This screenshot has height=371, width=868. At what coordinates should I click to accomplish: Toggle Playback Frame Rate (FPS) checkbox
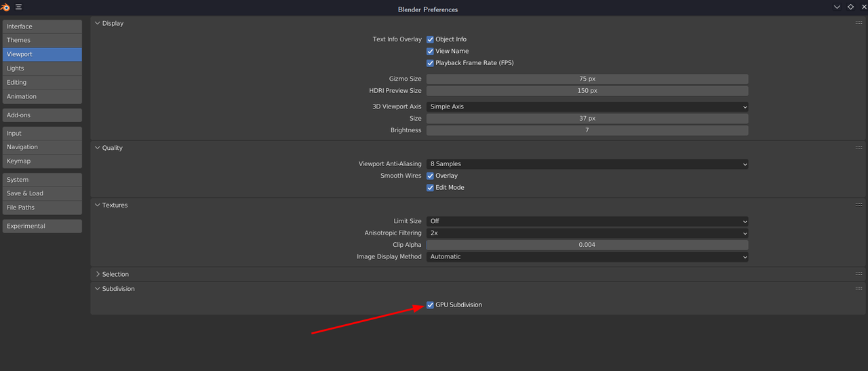click(x=430, y=63)
